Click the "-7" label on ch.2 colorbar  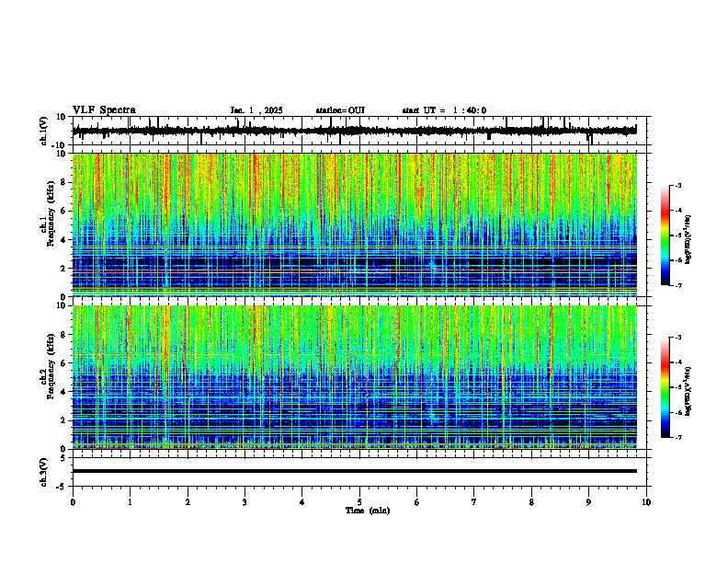[677, 437]
